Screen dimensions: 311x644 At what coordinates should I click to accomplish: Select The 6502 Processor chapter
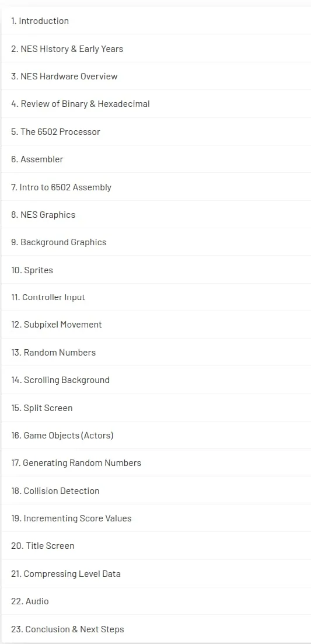(x=156, y=131)
